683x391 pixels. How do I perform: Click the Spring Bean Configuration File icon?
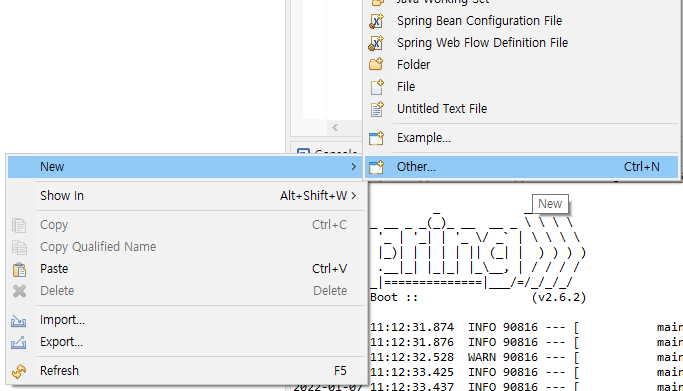click(376, 21)
